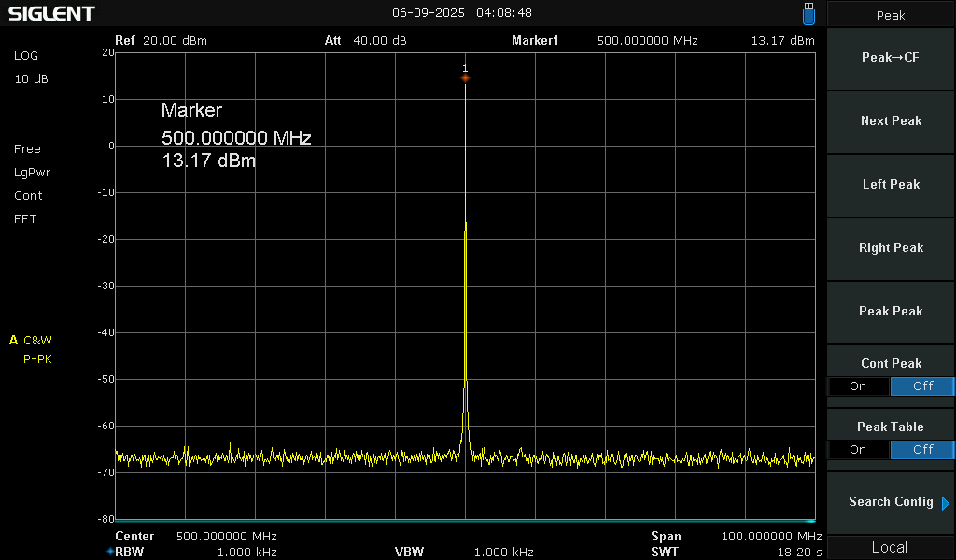Enable Peak Table with On option
This screenshot has height=560, width=956.
click(x=858, y=450)
